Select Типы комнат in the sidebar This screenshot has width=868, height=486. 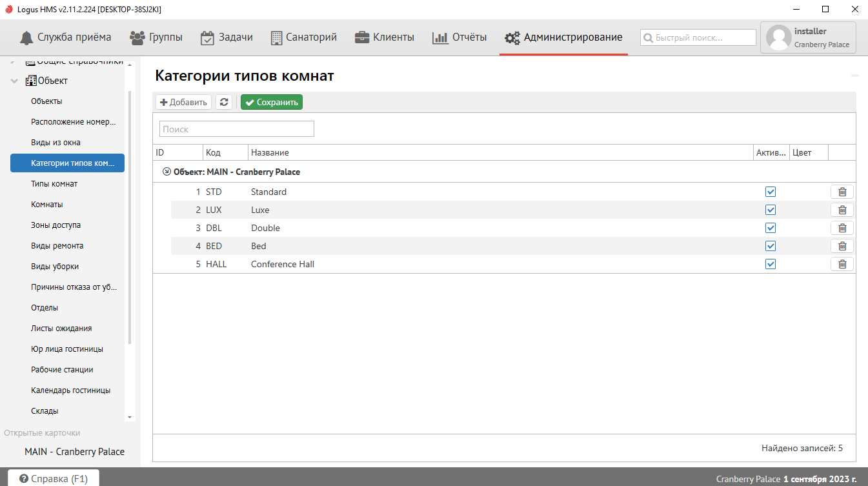click(x=54, y=184)
